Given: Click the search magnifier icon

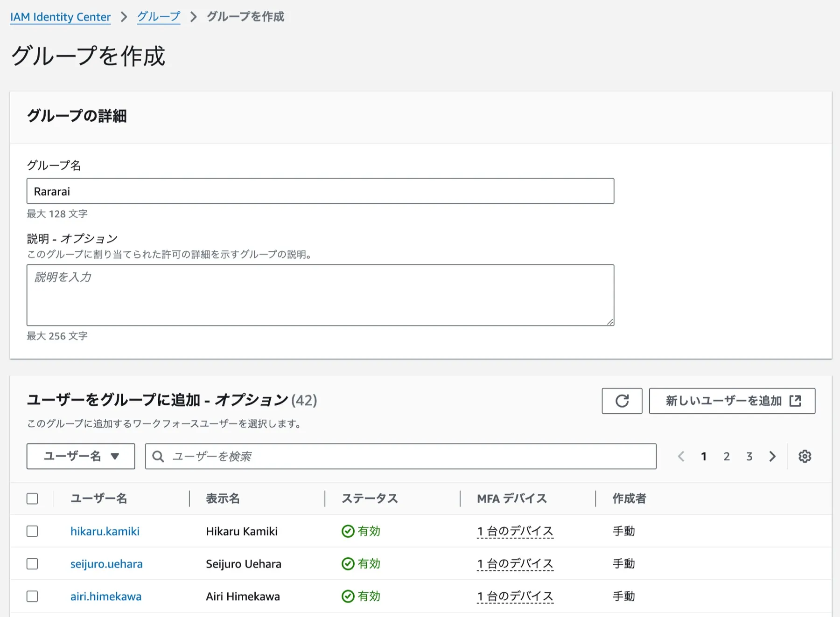Looking at the screenshot, I should tap(158, 456).
